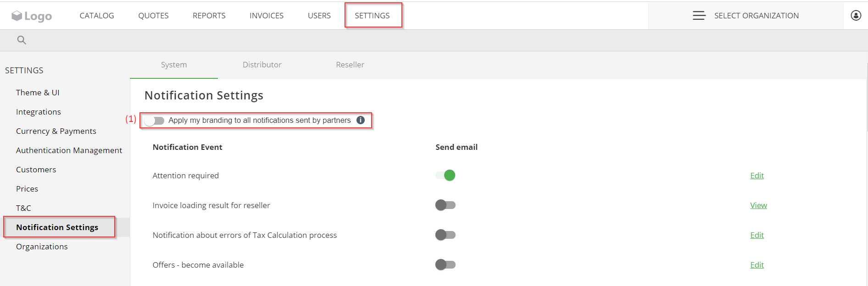Enable Invoice loading result for reseller toggle

pyautogui.click(x=445, y=205)
